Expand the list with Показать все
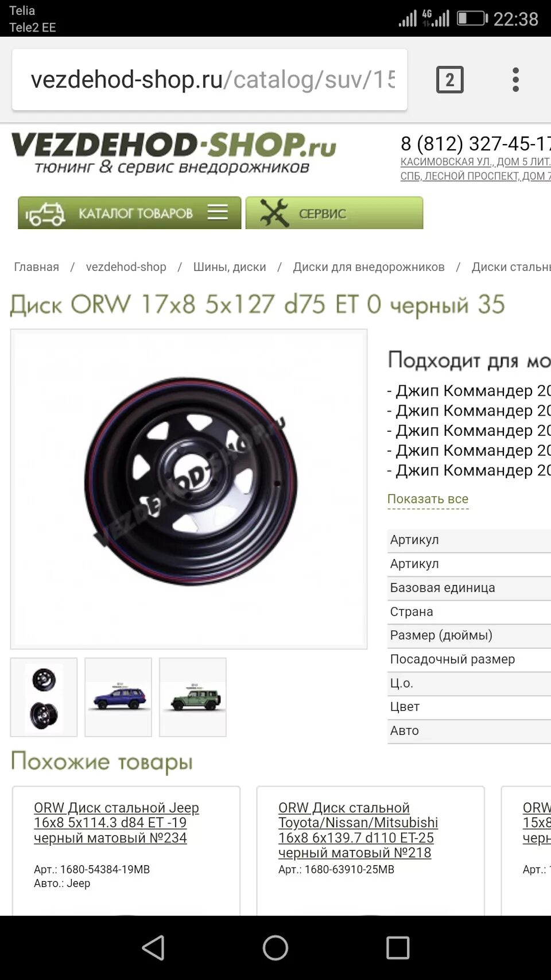The width and height of the screenshot is (551, 980). 428,499
